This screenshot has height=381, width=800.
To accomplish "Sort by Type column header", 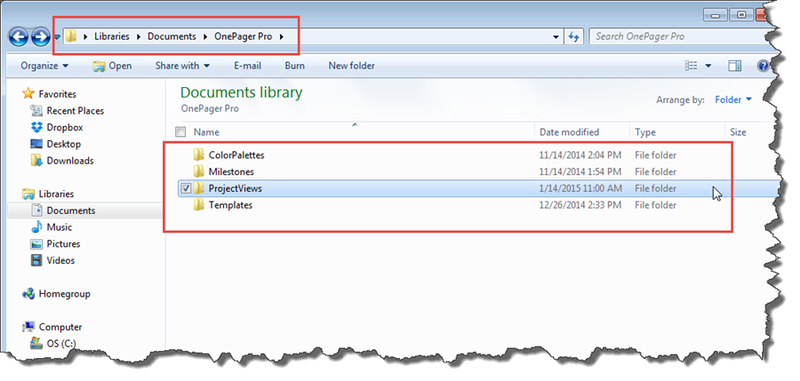I will coord(645,132).
